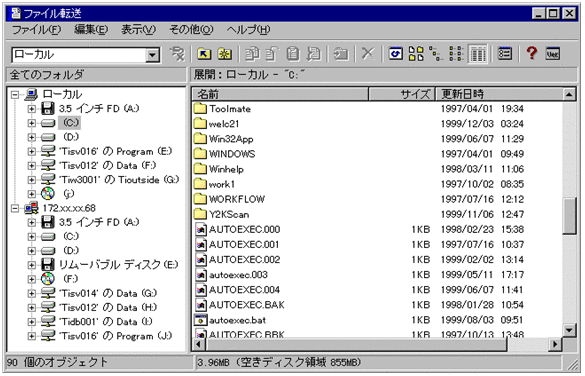Screen dimensions: 585x376
Task: Switch to details view
Action: pos(478,54)
